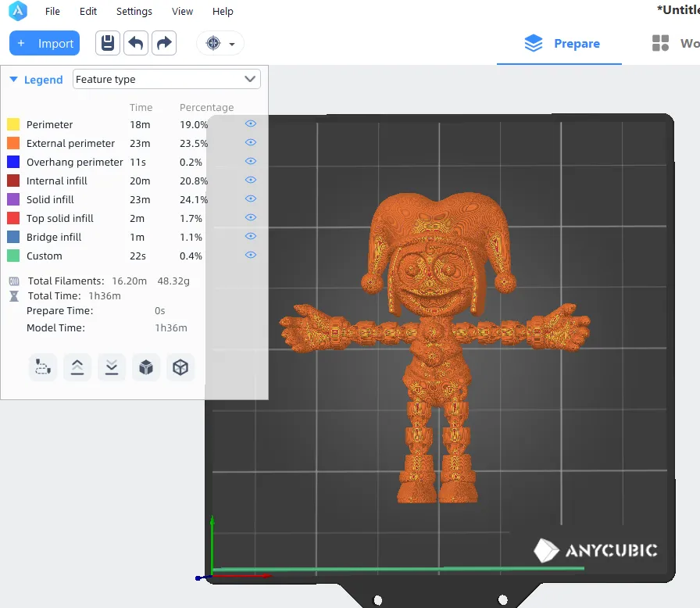
Task: Click the blue Overhang perimeter swatch
Action: click(x=13, y=162)
